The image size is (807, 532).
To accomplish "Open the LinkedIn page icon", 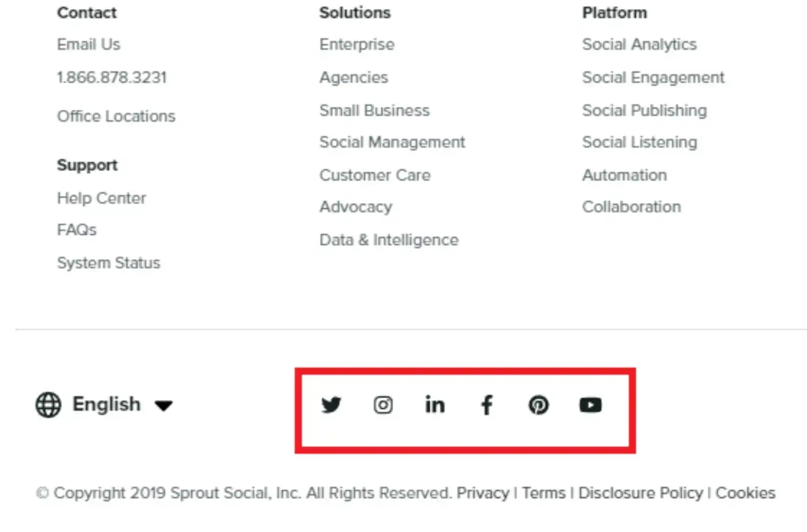I will (435, 404).
